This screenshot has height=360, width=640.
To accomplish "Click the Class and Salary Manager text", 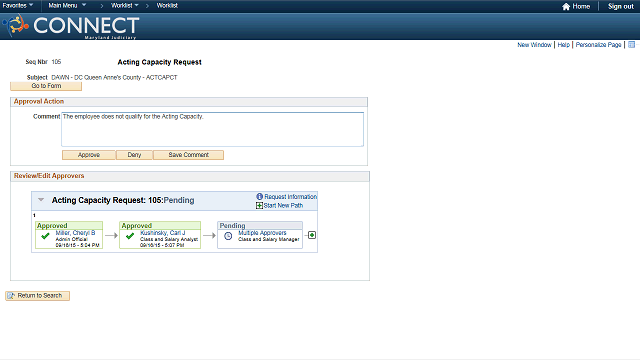I will click(269, 239).
